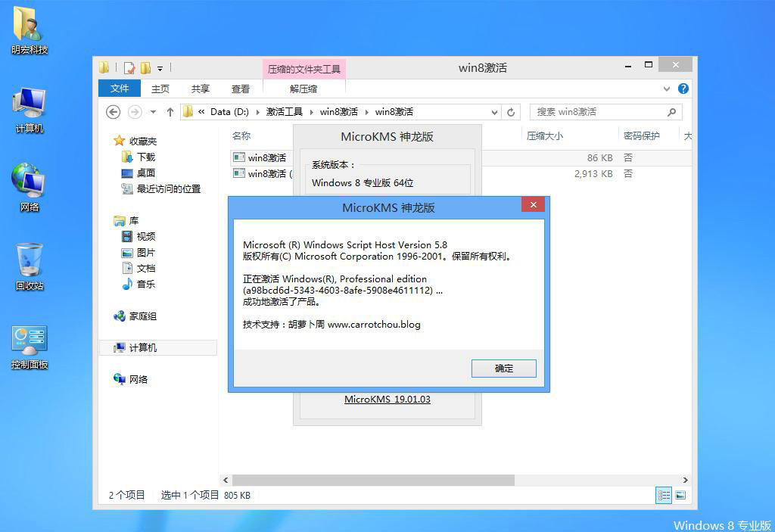Click the 86 KB size value
Image resolution: width=775 pixels, height=532 pixels.
coord(599,157)
